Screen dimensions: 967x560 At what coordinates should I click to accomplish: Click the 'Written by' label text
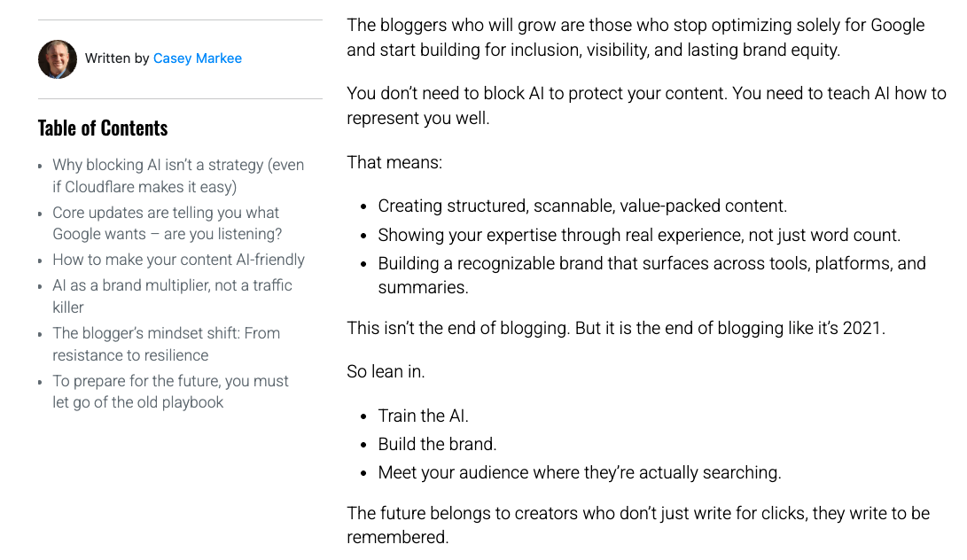coord(117,58)
